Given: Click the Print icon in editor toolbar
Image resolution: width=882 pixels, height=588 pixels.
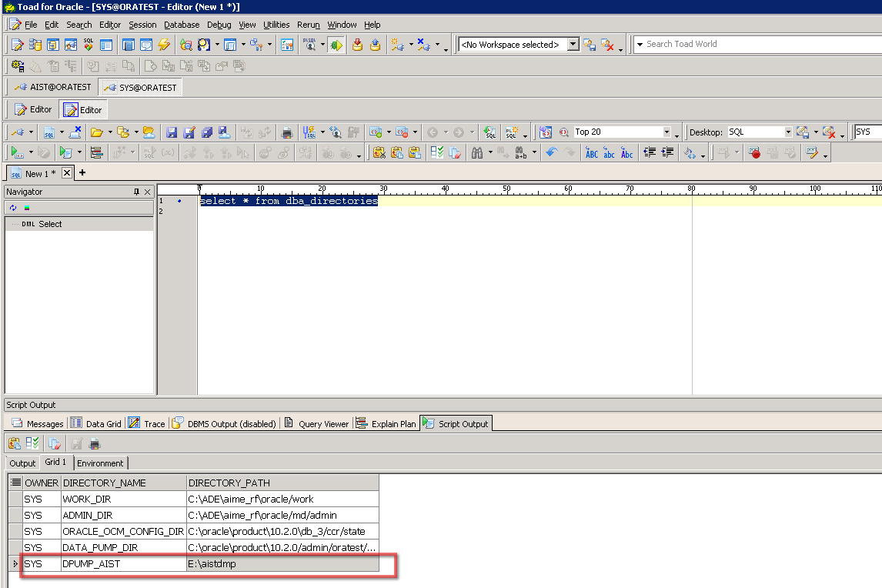Looking at the screenshot, I should pyautogui.click(x=287, y=132).
